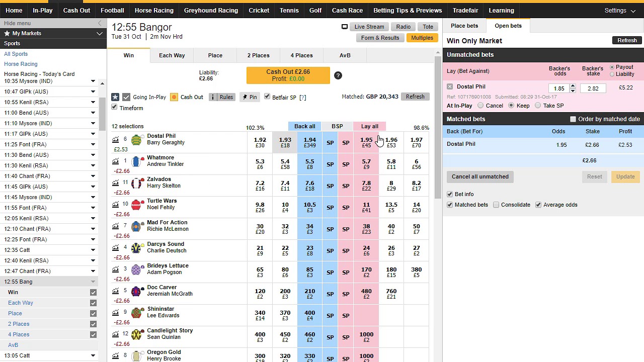Viewport: 644px width, 362px height.
Task: Open the Horse Racing menu item
Action: coord(154,10)
